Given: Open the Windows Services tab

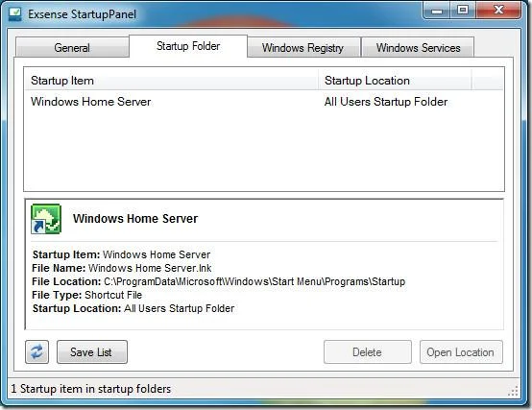Looking at the screenshot, I should 418,47.
